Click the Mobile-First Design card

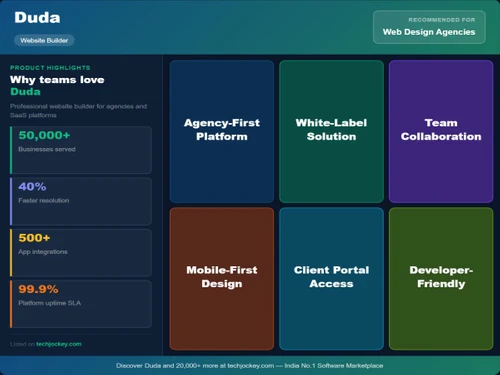(x=222, y=279)
